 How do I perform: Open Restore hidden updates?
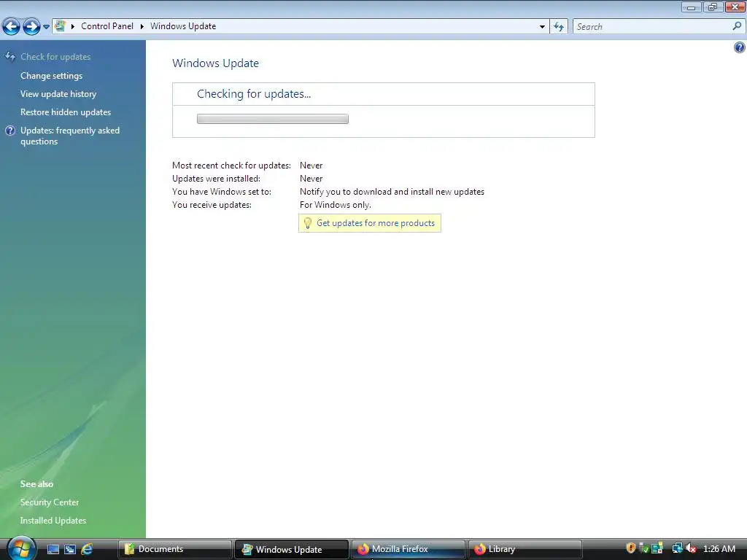65,112
